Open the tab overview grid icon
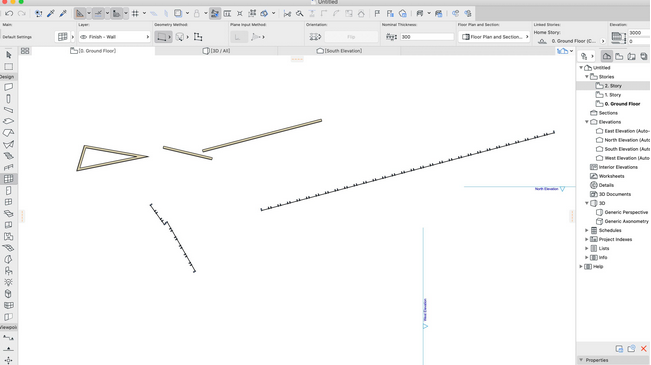651x365 pixels. 25,51
